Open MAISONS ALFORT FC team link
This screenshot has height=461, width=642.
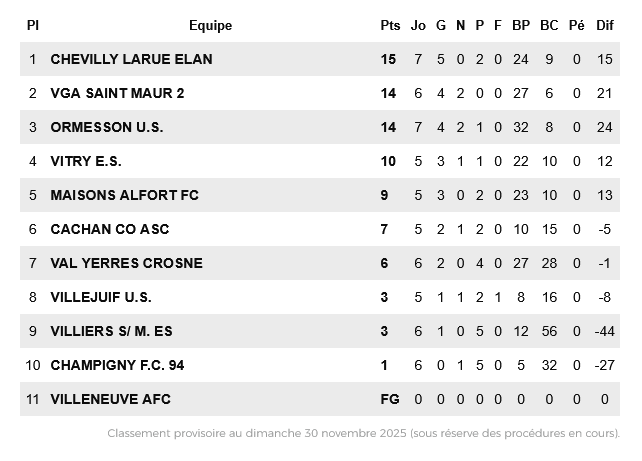pyautogui.click(x=125, y=195)
